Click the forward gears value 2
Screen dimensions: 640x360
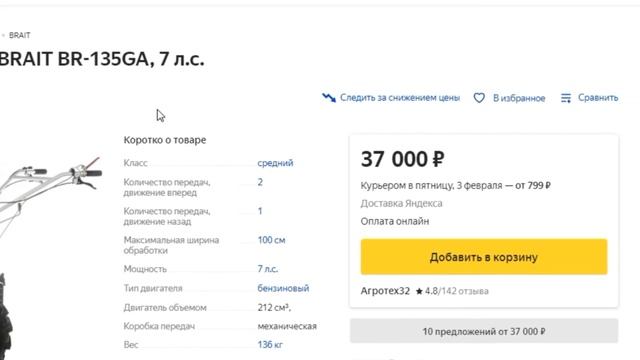[x=260, y=182]
